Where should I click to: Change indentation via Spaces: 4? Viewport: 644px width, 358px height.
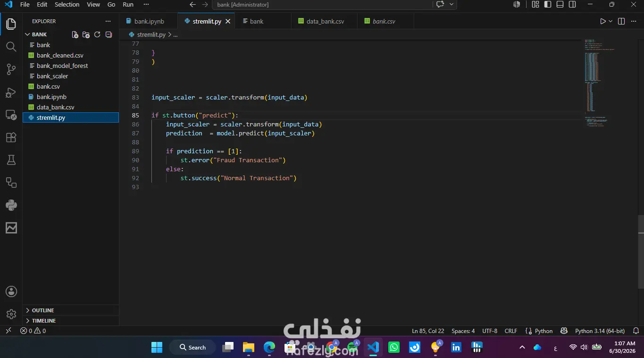coord(463,331)
